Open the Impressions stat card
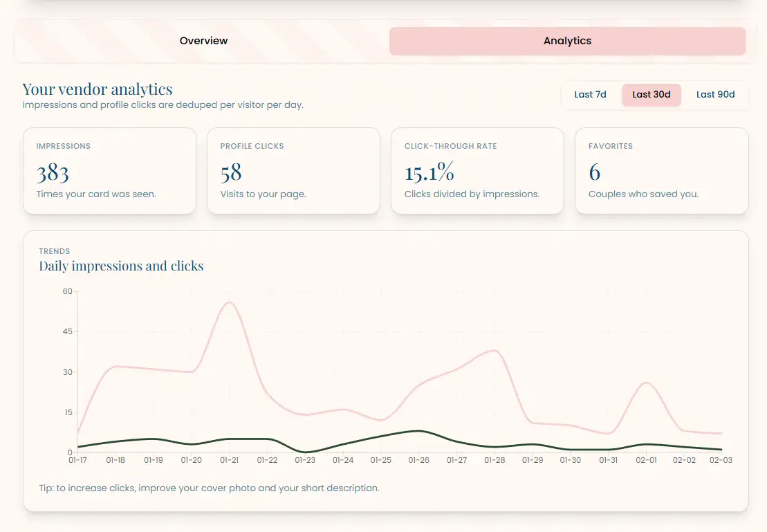Screen dimensions: 767x532 tap(109, 170)
